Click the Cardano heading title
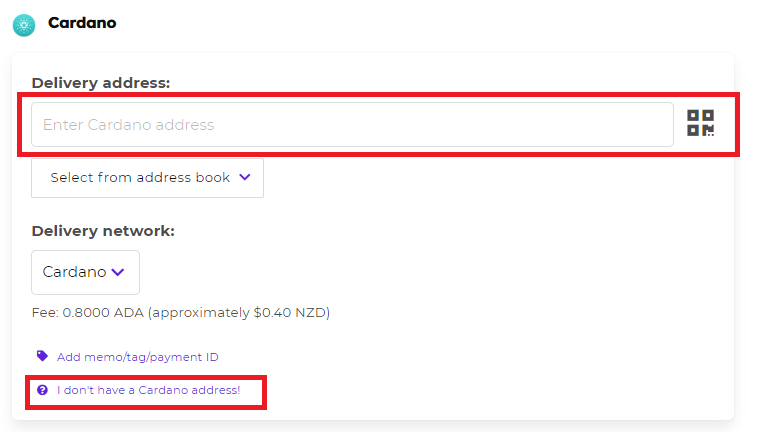The width and height of the screenshot is (761, 432). (82, 22)
